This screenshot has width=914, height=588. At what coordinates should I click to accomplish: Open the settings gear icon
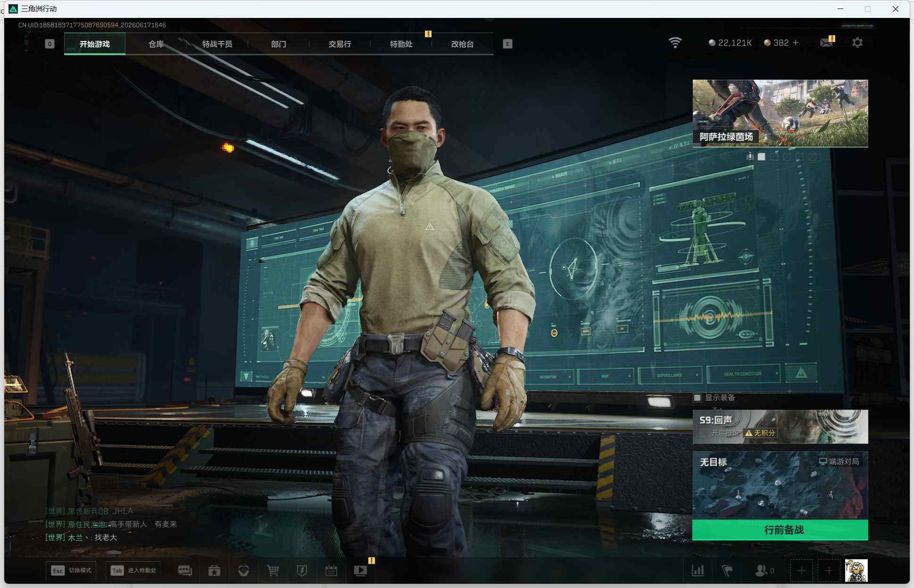(x=857, y=42)
